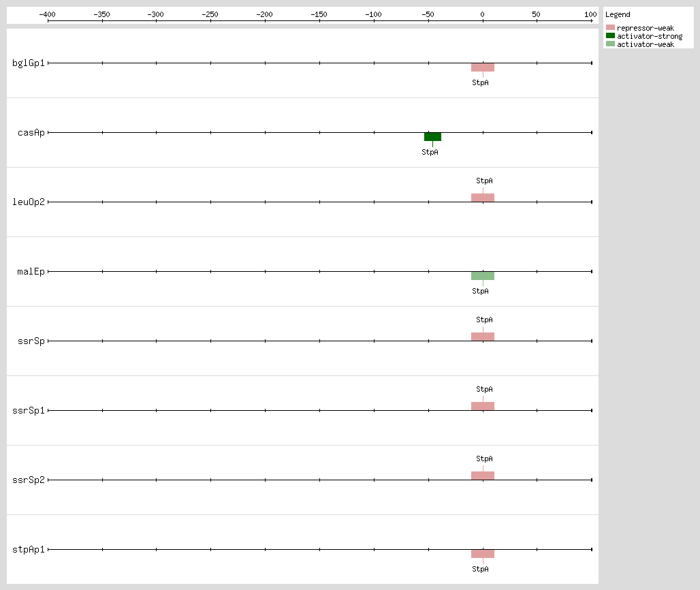700x590 pixels.
Task: Click the repressor-weak legend color swatch
Action: point(610,28)
